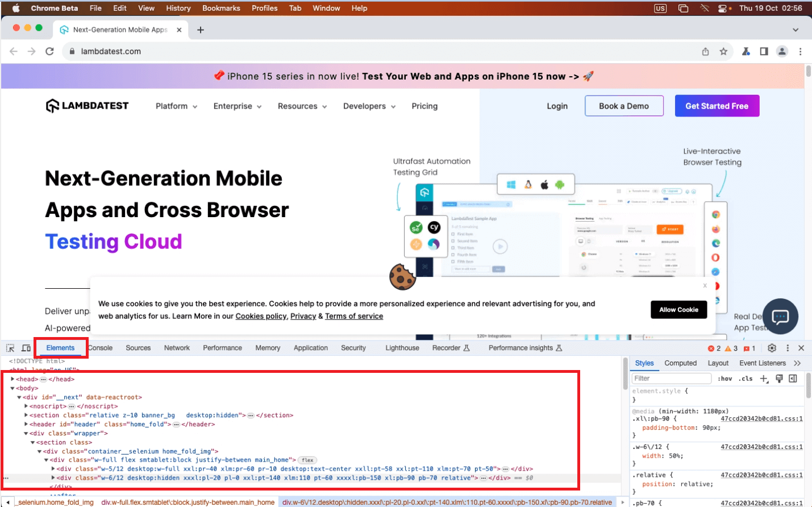The image size is (812, 507).
Task: Open Chrome side panel icon
Action: pos(764,51)
